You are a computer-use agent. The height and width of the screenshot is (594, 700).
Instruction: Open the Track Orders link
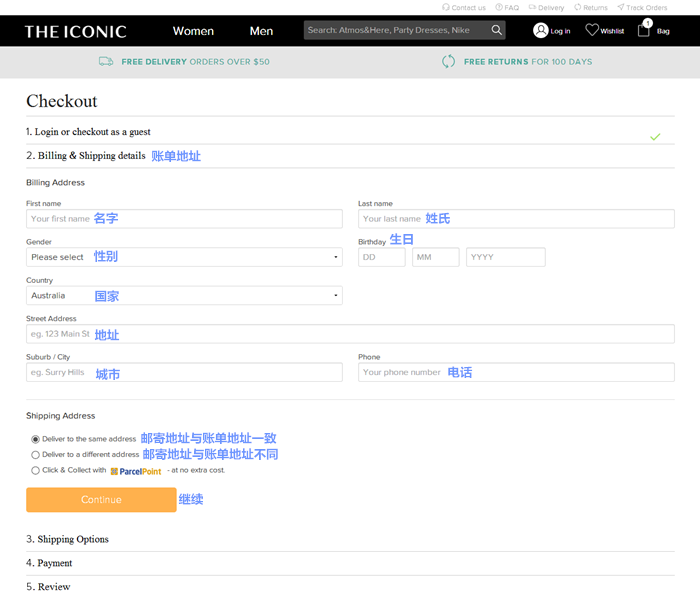click(x=646, y=8)
